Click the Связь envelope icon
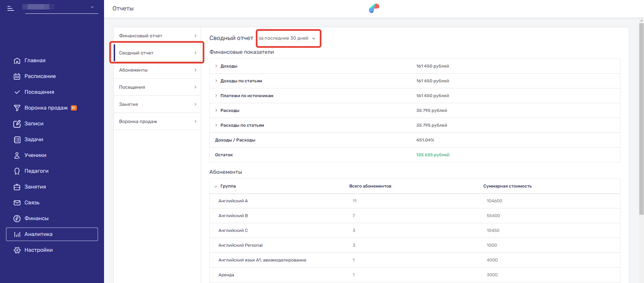Viewport: 644px width, 283px height. [x=17, y=203]
